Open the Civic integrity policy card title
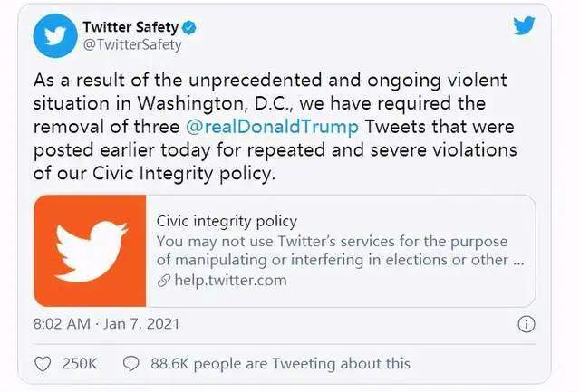The image size is (580, 392). (227, 221)
